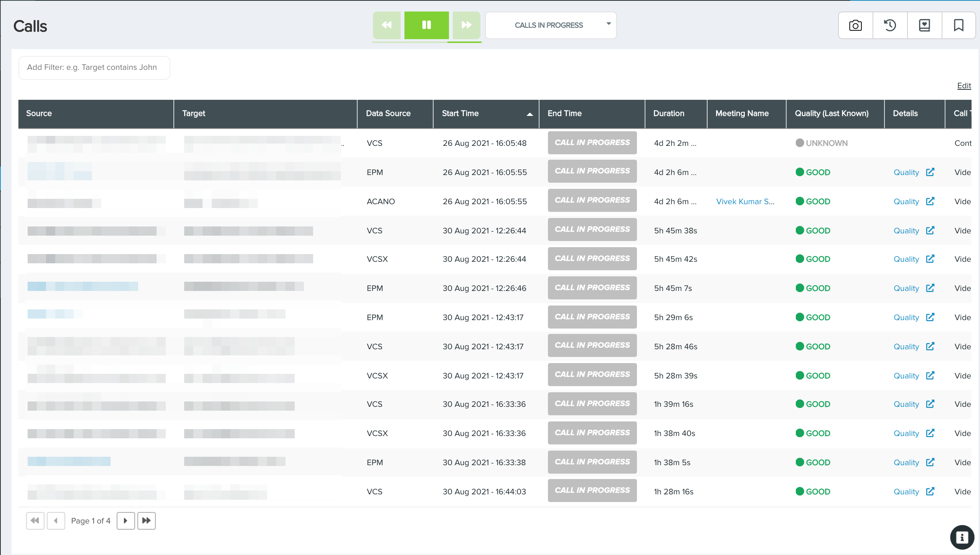
Task: Click external link icon for 5h 28m 39s call
Action: pyautogui.click(x=930, y=375)
